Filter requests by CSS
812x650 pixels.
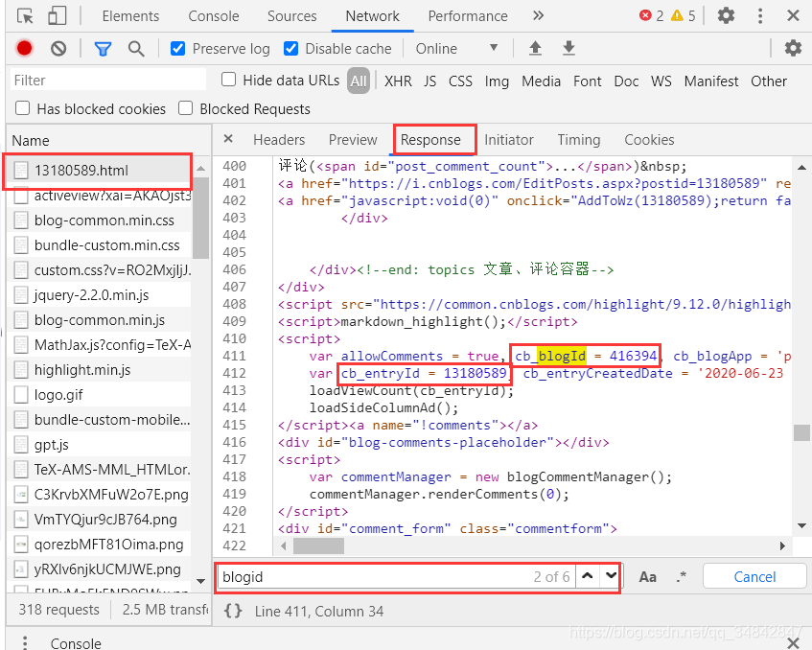(x=460, y=81)
